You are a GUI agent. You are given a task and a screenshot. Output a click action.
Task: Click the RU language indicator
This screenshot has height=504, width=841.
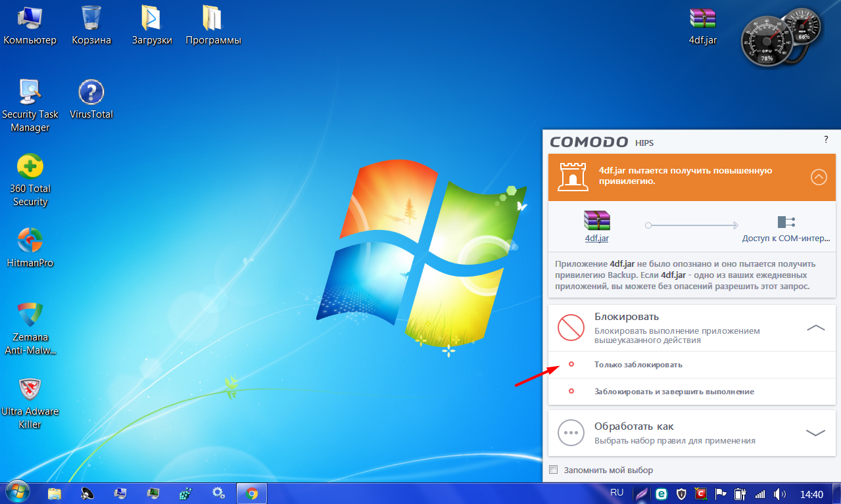tap(617, 492)
